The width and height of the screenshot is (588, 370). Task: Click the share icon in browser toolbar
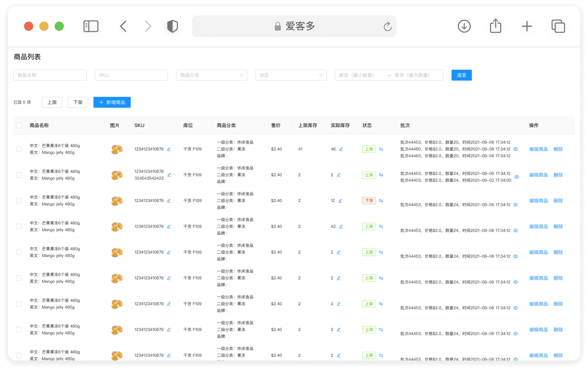pyautogui.click(x=495, y=26)
